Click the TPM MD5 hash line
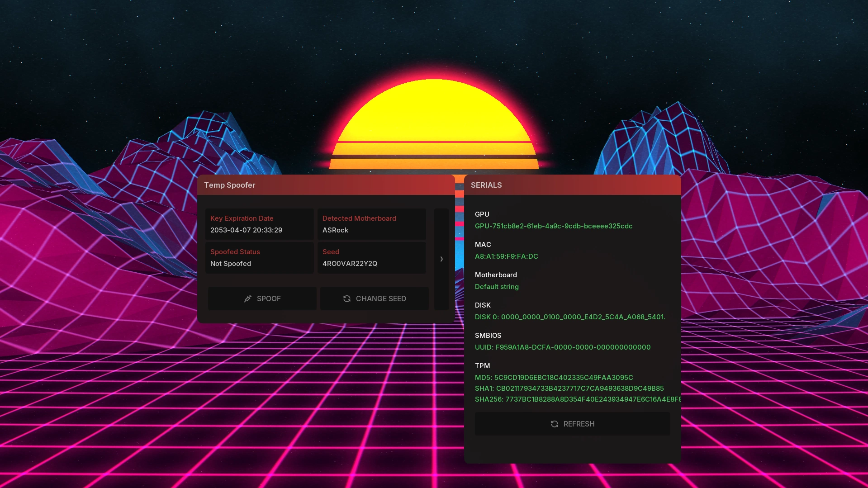This screenshot has width=868, height=488. [554, 378]
